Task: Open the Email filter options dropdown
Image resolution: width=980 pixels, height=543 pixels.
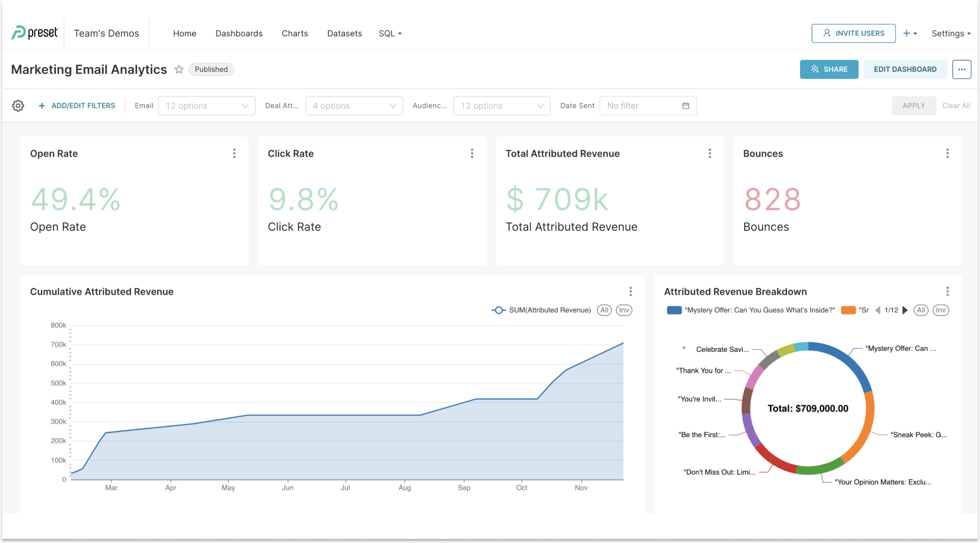Action: pyautogui.click(x=206, y=106)
